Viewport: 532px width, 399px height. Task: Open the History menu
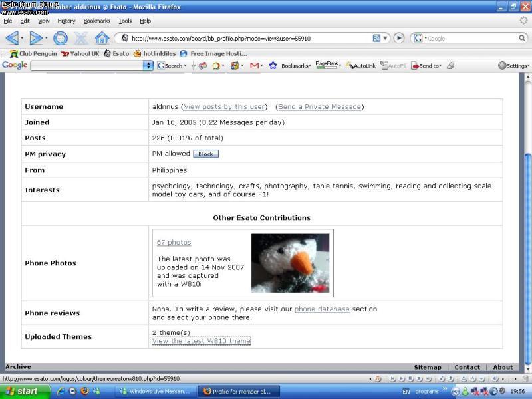[x=66, y=21]
